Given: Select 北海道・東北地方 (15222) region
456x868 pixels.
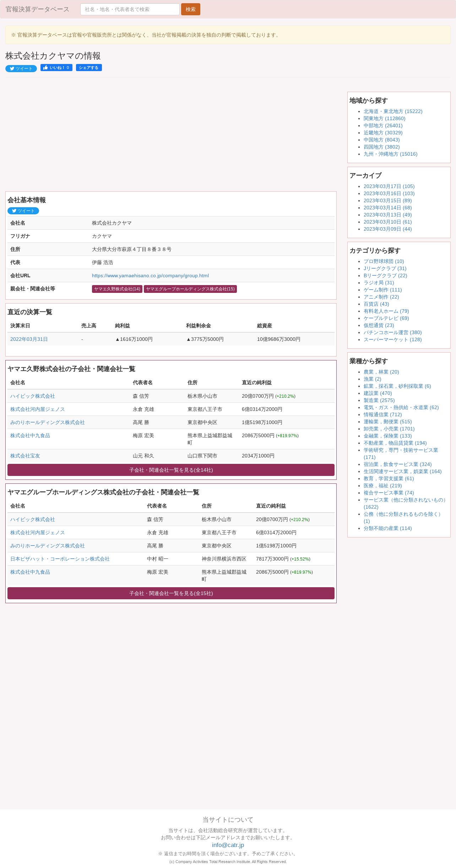Looking at the screenshot, I should point(393,111).
